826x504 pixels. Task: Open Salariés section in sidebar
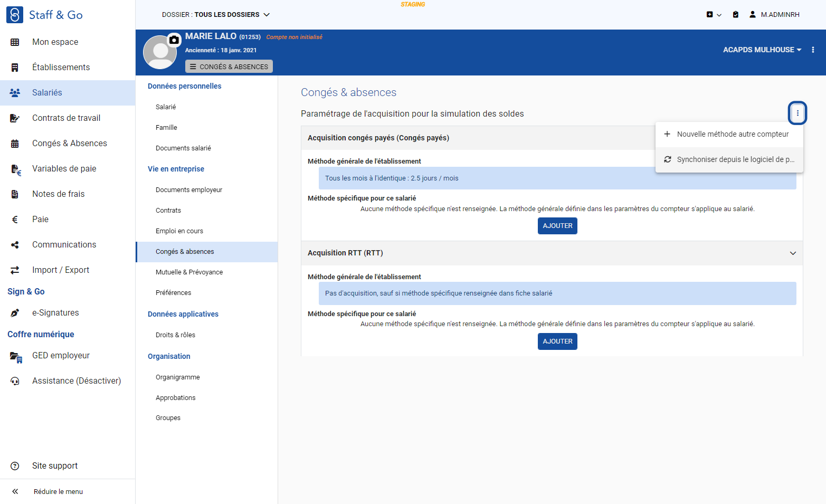tap(68, 93)
